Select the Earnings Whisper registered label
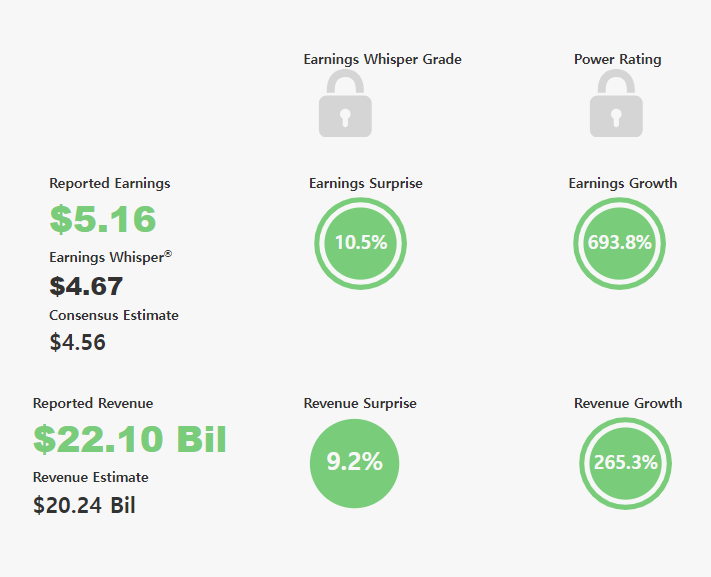711x577 pixels. 111,257
